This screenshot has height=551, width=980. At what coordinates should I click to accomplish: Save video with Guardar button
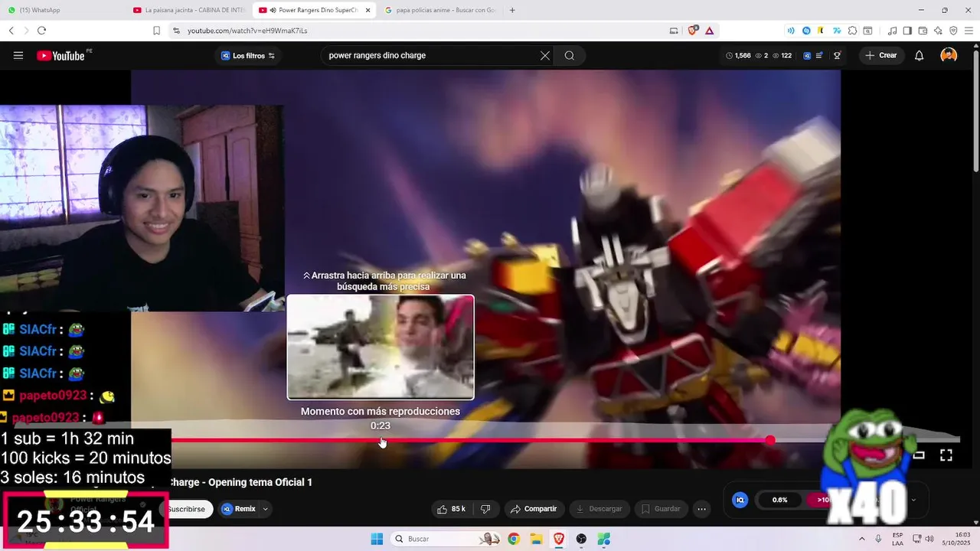pos(661,509)
